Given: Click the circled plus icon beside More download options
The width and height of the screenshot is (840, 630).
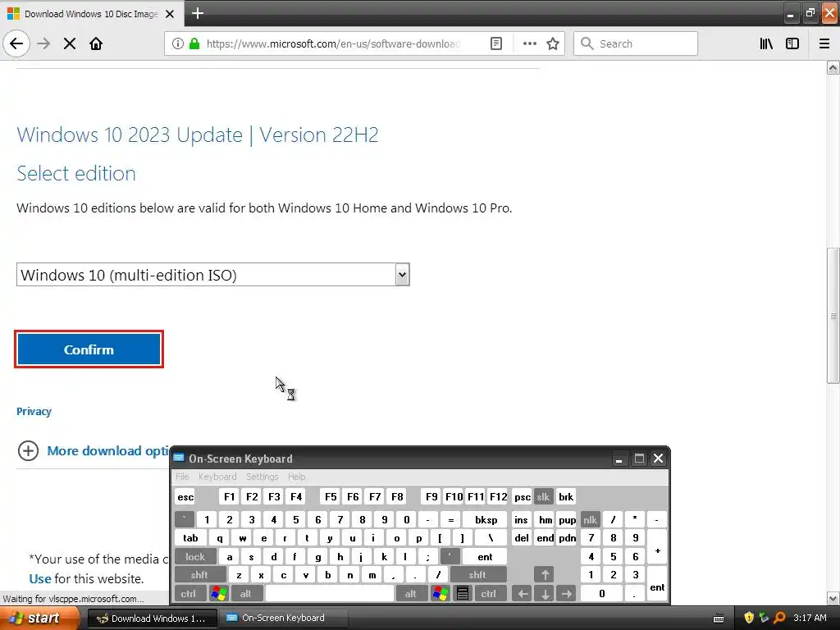Looking at the screenshot, I should click(29, 450).
